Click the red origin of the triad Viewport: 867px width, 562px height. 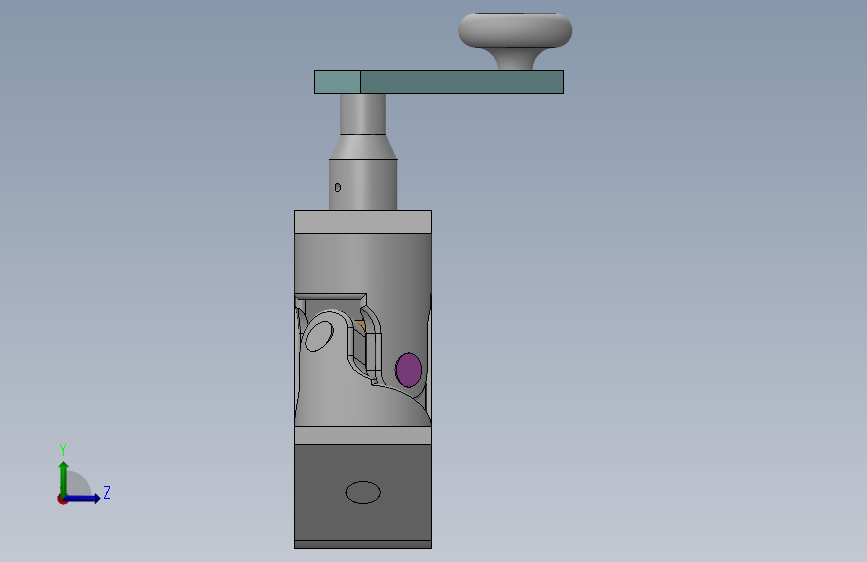click(62, 499)
